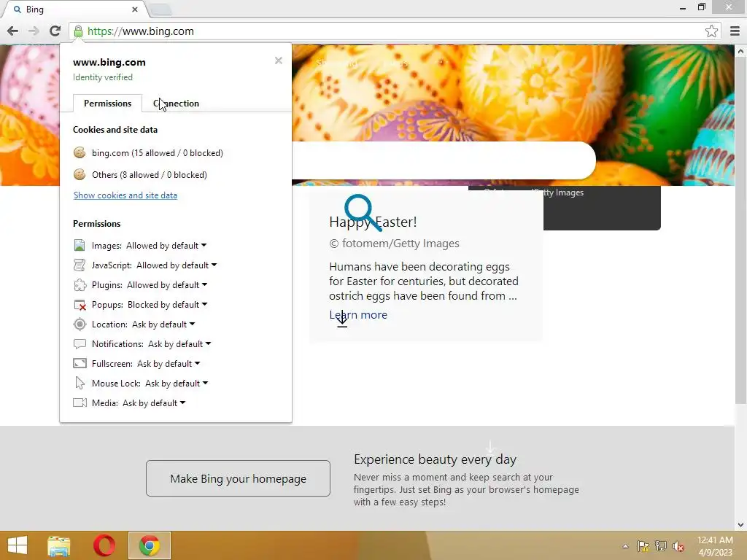Select the Permissions tab

click(x=108, y=104)
